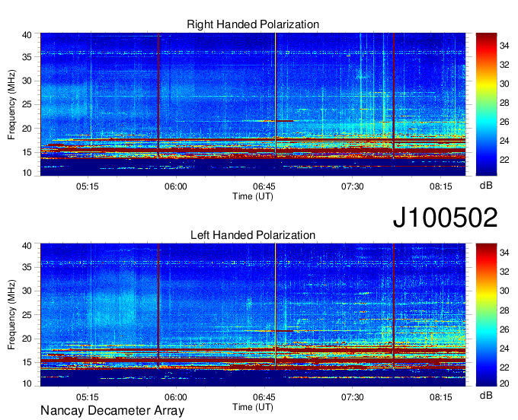Screen dimensions: 518x420
Task: Click the 10 MHz tick on left-handed plot
Action: click(x=27, y=383)
